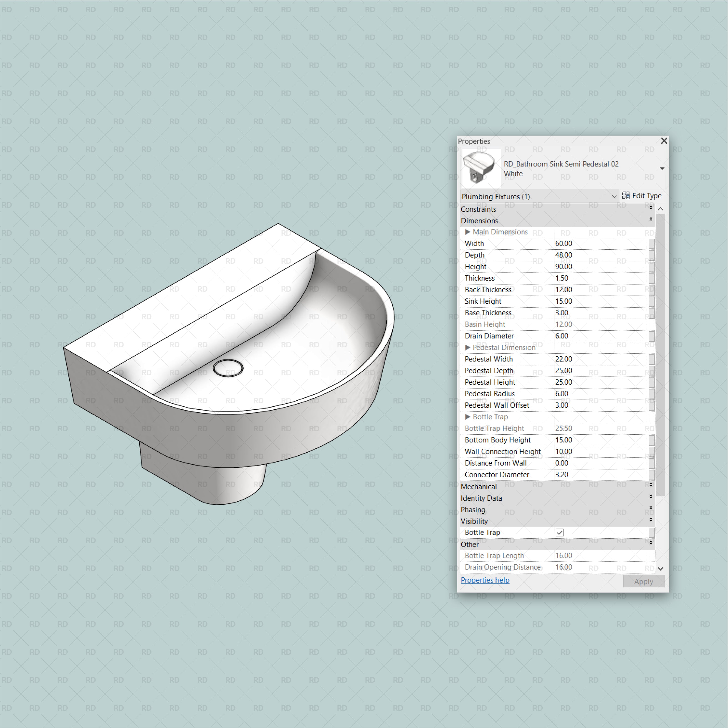Open the type selector dropdown arrow
This screenshot has height=728, width=728.
662,168
